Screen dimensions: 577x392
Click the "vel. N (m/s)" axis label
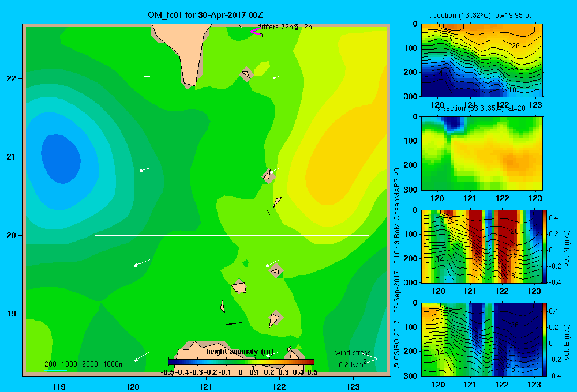[x=567, y=248]
